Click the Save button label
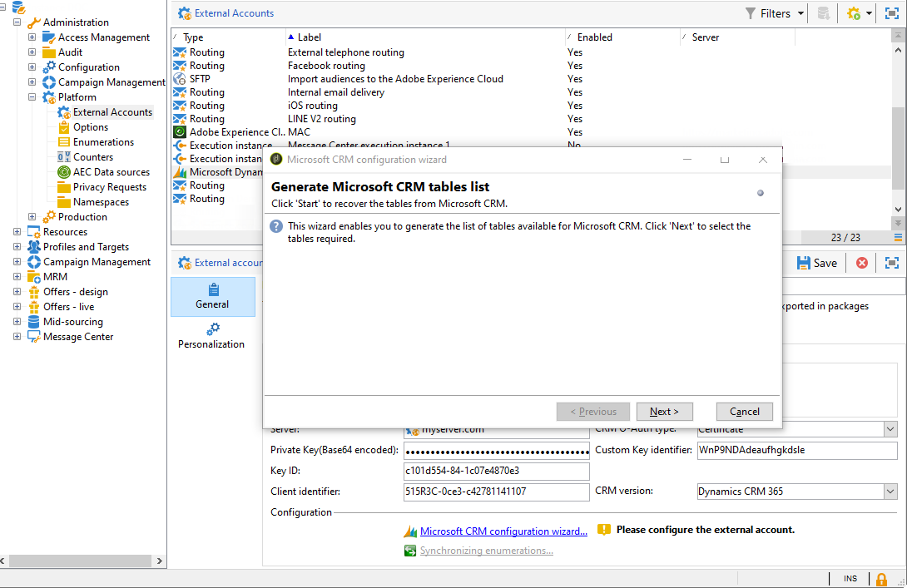The image size is (907, 588). pos(825,263)
